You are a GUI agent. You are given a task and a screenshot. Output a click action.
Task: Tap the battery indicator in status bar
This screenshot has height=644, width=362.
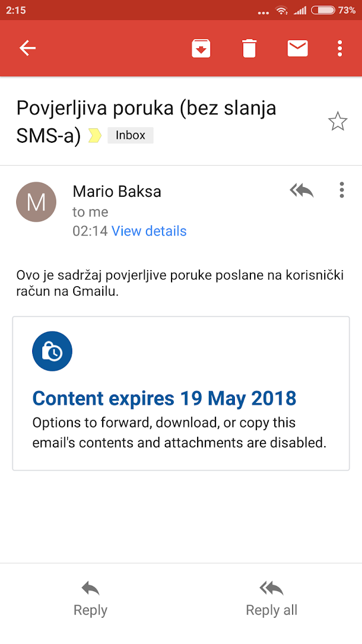point(323,10)
